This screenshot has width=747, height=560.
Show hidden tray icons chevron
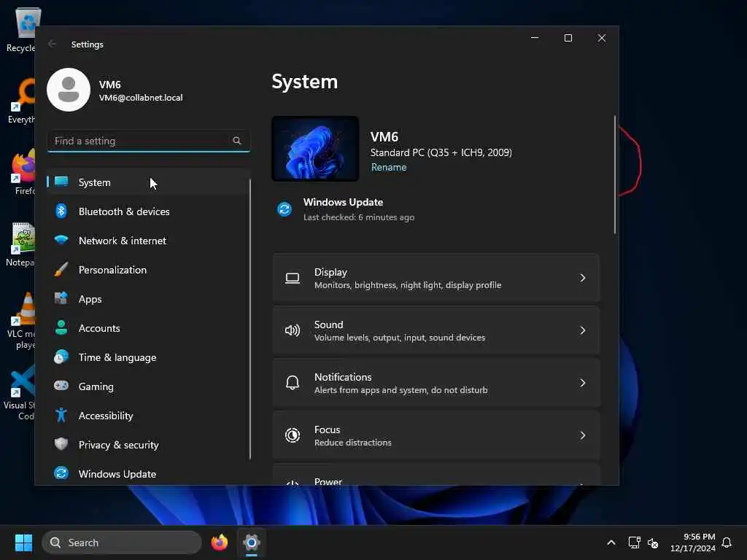click(611, 542)
